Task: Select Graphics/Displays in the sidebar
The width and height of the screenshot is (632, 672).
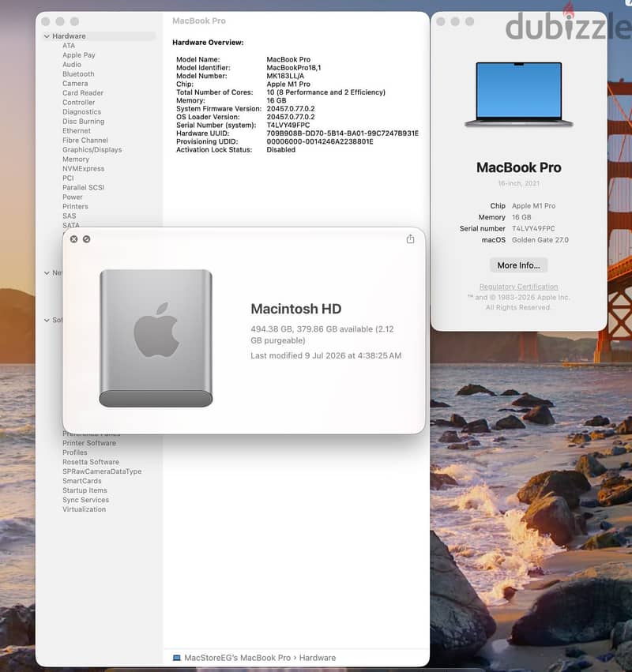Action: (x=92, y=149)
